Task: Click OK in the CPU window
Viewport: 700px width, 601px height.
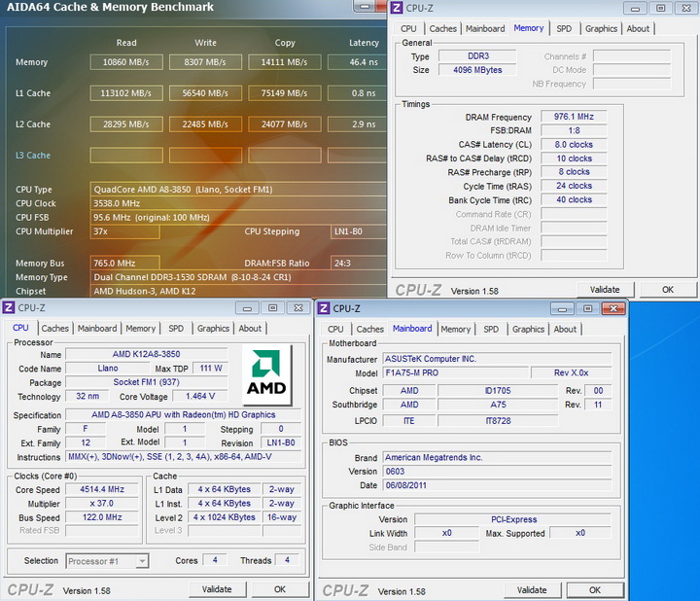Action: tap(279, 589)
